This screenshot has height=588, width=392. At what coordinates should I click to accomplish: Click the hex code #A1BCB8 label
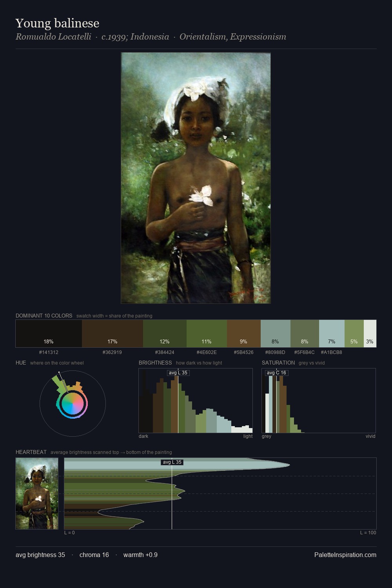click(x=331, y=352)
